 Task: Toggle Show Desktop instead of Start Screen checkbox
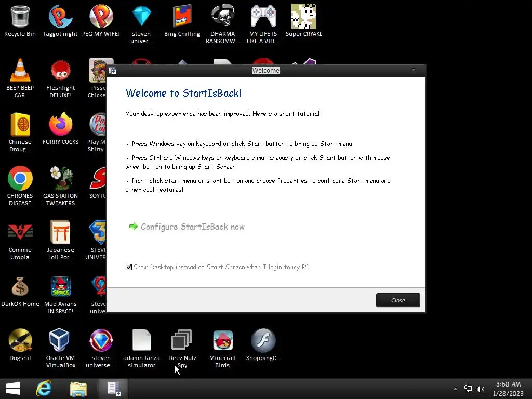point(129,267)
